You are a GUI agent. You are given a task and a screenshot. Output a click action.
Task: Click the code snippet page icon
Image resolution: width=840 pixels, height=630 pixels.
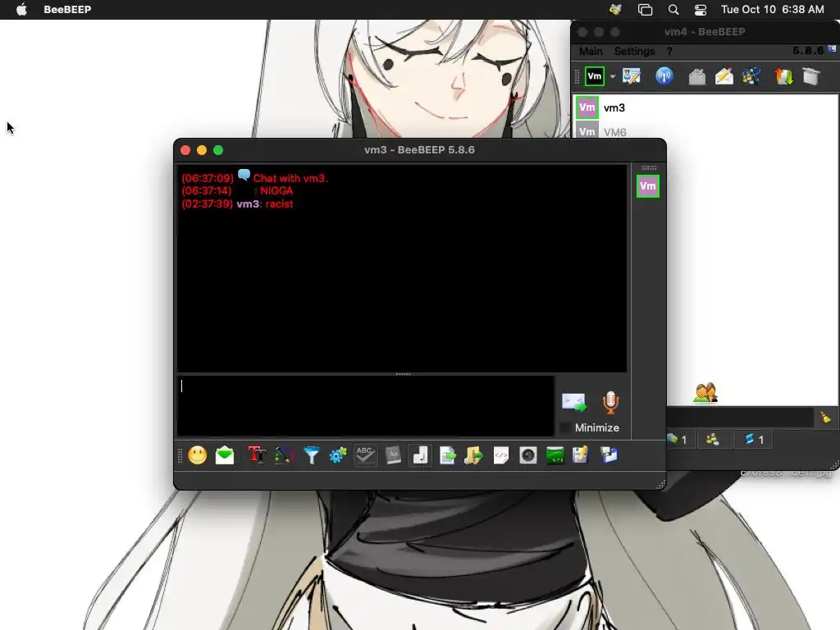tap(501, 455)
